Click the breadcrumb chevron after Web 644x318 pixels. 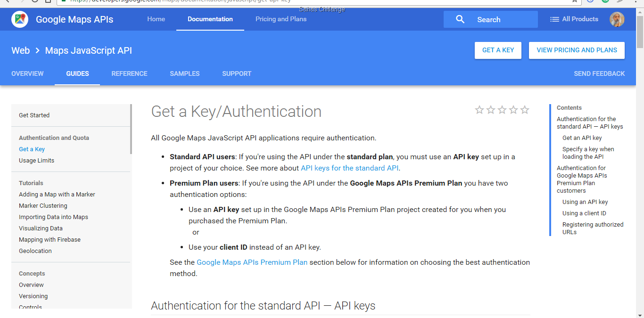coord(37,50)
